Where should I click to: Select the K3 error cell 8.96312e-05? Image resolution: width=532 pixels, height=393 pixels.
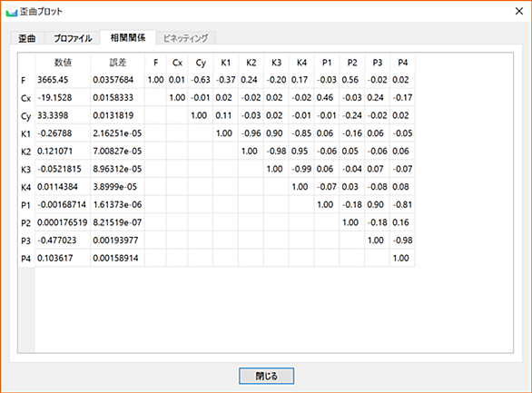117,169
